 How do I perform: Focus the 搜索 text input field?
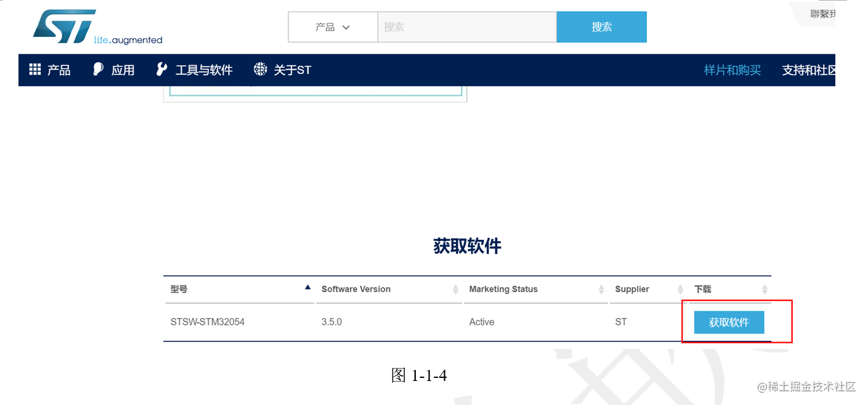pos(467,27)
